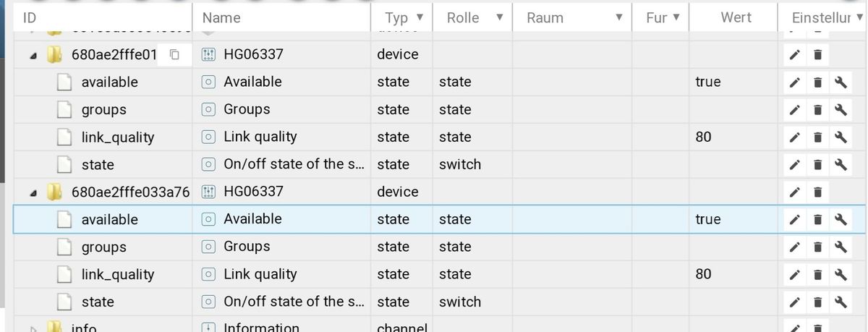Viewport: 868px width, 332px height.
Task: Expand the info channel node
Action: [33, 328]
